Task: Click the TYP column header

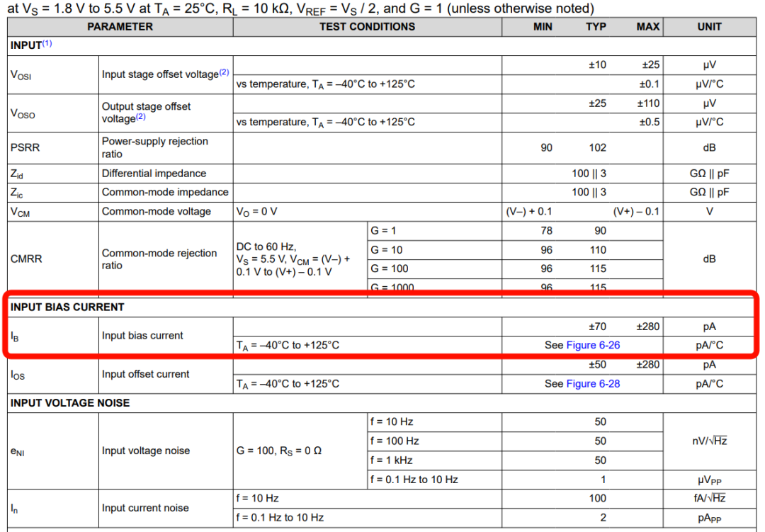Action: click(596, 27)
